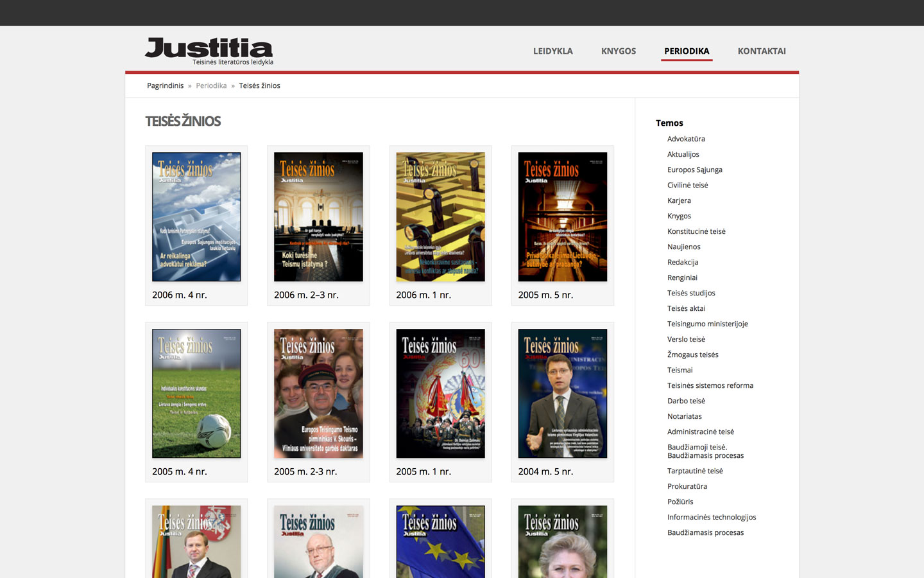Open the 2005 m. 2-3 nr. cover thumbnail
Screen dimensions: 924x578
point(318,394)
